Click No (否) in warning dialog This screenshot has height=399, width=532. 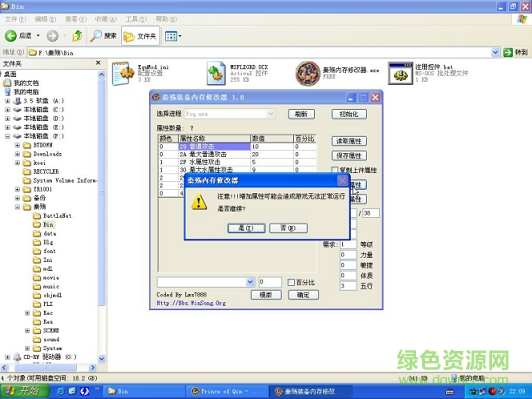pos(288,228)
